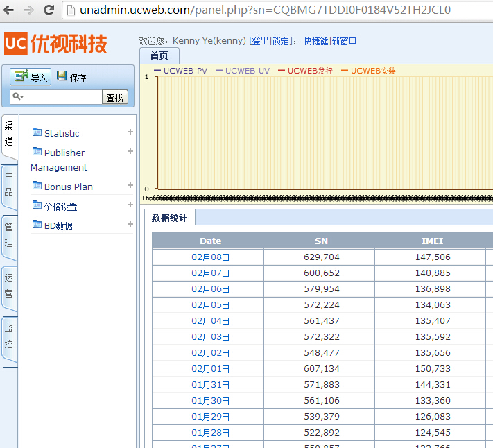Click the 新窗口 new window link
This screenshot has width=493, height=448.
pos(345,41)
